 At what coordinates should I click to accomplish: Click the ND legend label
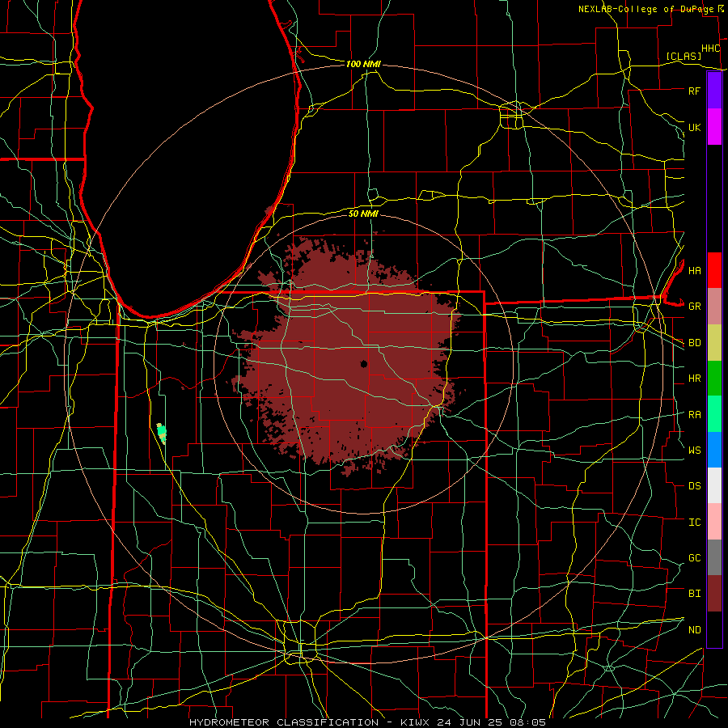tap(694, 630)
